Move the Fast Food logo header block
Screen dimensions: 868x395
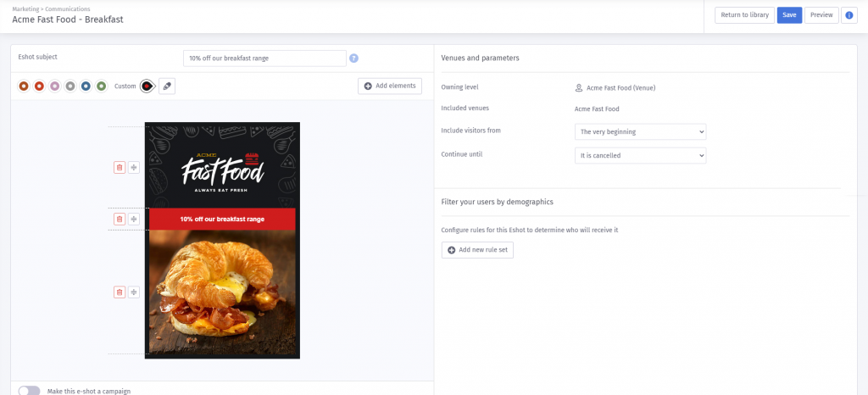click(x=134, y=168)
